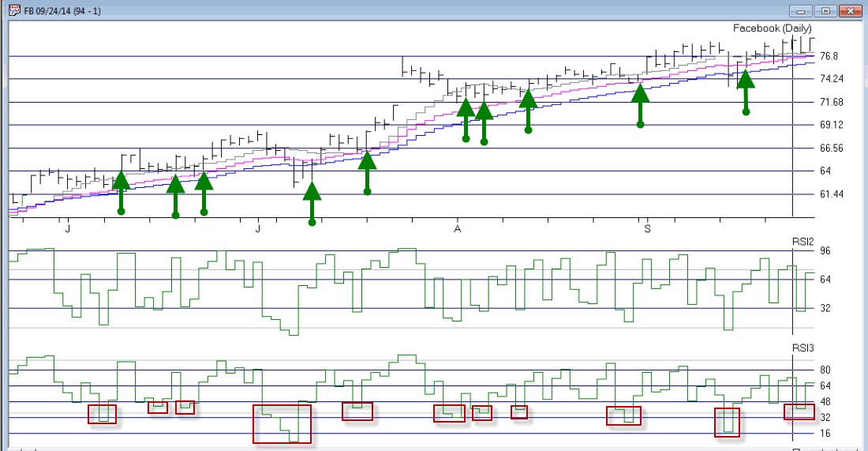Click the 80 level on RSI3 axis
Viewport: 868px width, 451px height.
825,370
